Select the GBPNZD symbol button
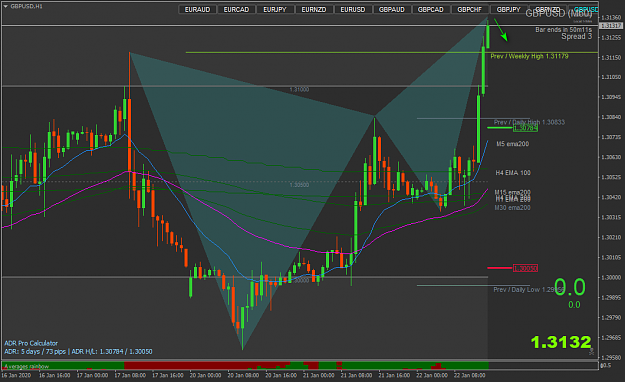This screenshot has height=382, width=625. point(547,10)
